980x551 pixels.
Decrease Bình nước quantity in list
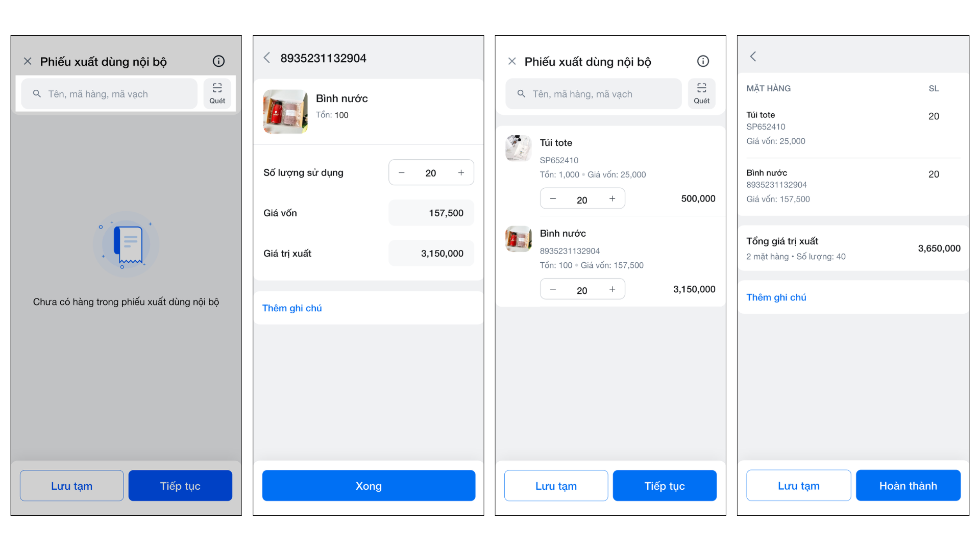tap(553, 289)
